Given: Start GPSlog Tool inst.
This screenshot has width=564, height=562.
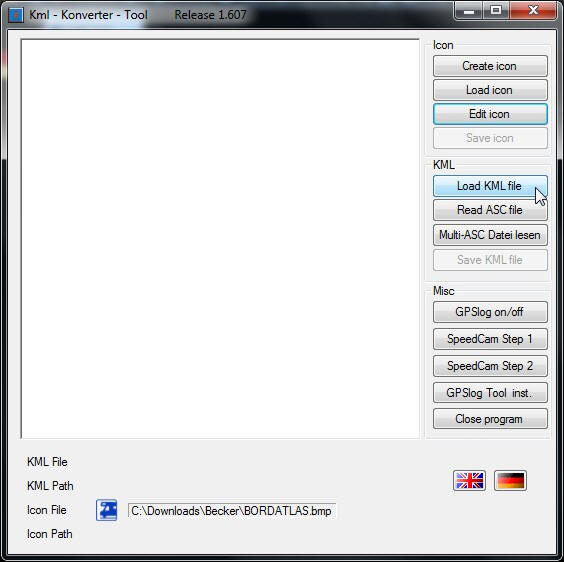Looking at the screenshot, I should click(490, 393).
